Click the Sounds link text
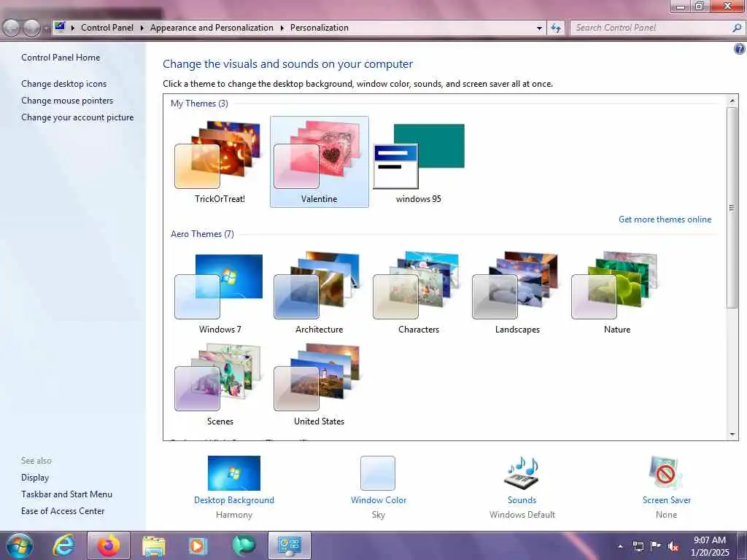747x560 pixels. pyautogui.click(x=522, y=500)
